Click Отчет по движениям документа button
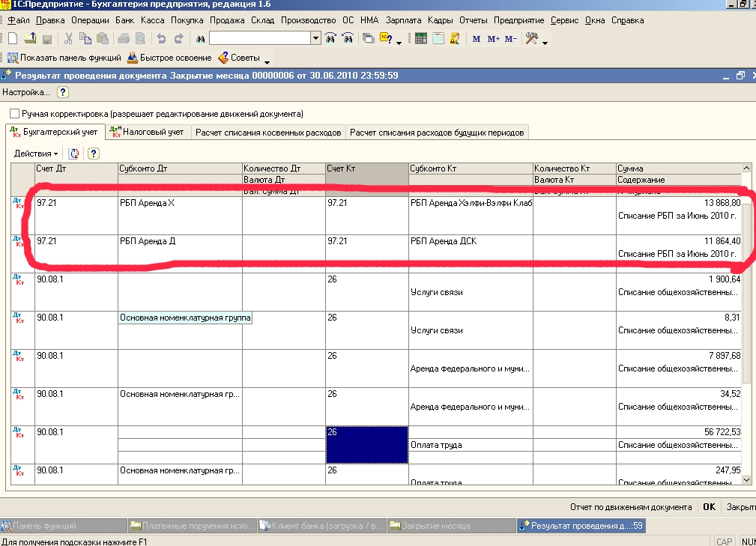This screenshot has width=756, height=546. pyautogui.click(x=630, y=507)
